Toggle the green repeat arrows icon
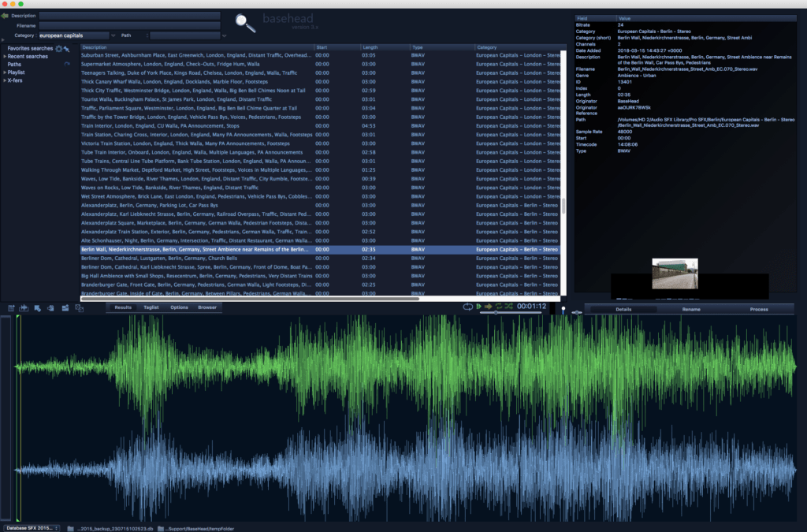Screen dimensions: 807x532 (498, 306)
